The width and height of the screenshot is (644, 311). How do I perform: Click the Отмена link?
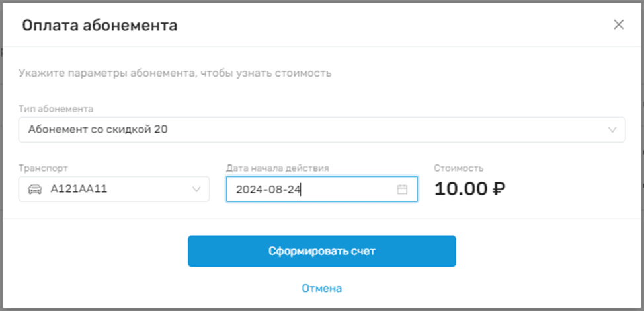coord(322,289)
